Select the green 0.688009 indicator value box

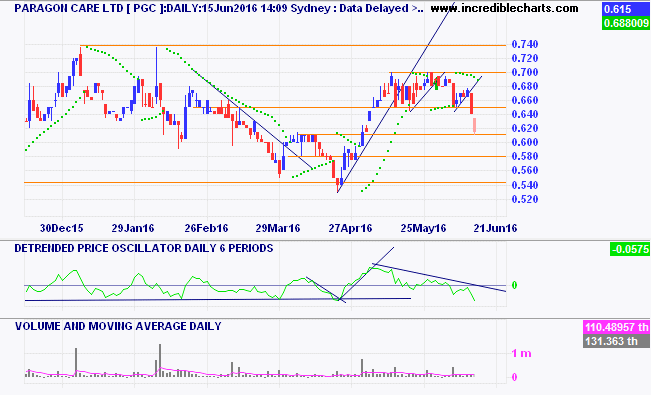coord(625,23)
